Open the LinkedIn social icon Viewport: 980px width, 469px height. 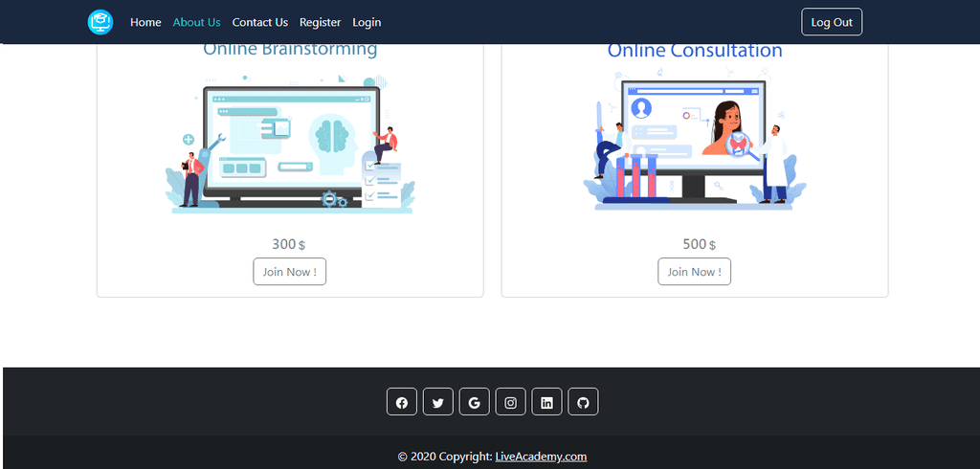tap(546, 401)
